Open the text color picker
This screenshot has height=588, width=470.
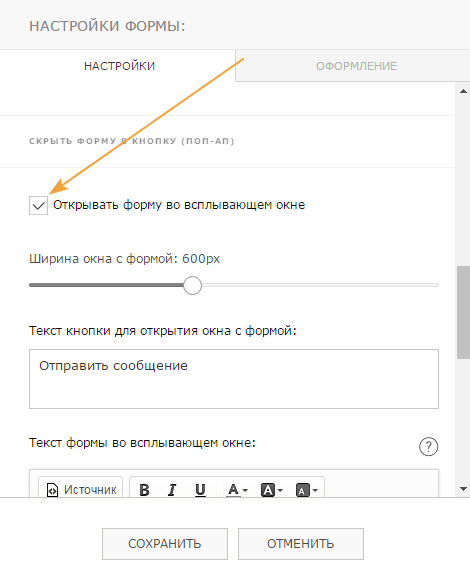(x=237, y=490)
